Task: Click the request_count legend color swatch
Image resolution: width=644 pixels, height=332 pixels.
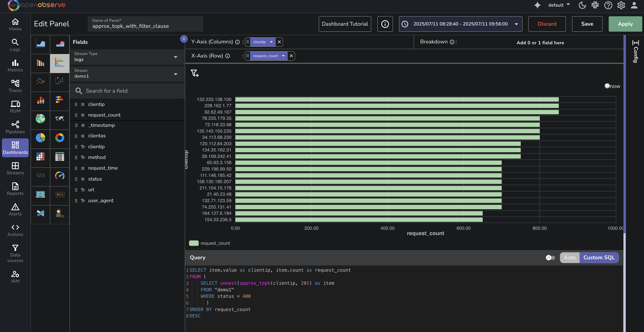Action: [194, 243]
